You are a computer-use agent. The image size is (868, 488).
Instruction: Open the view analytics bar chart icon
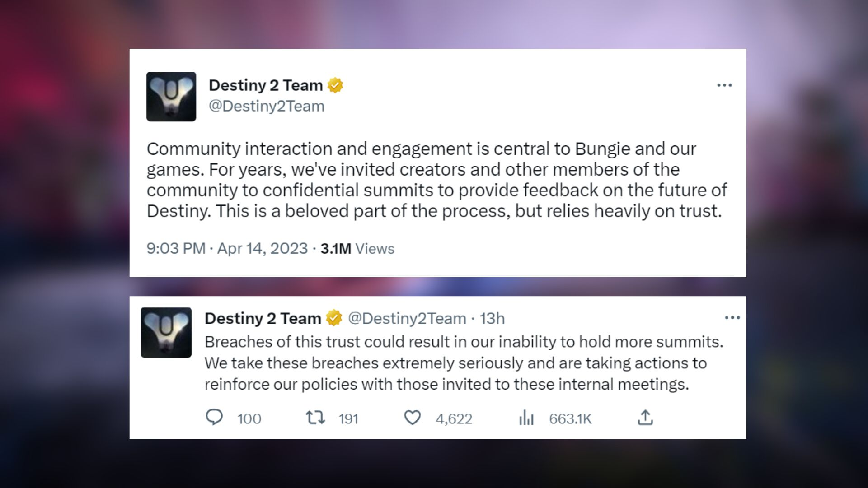coord(526,418)
